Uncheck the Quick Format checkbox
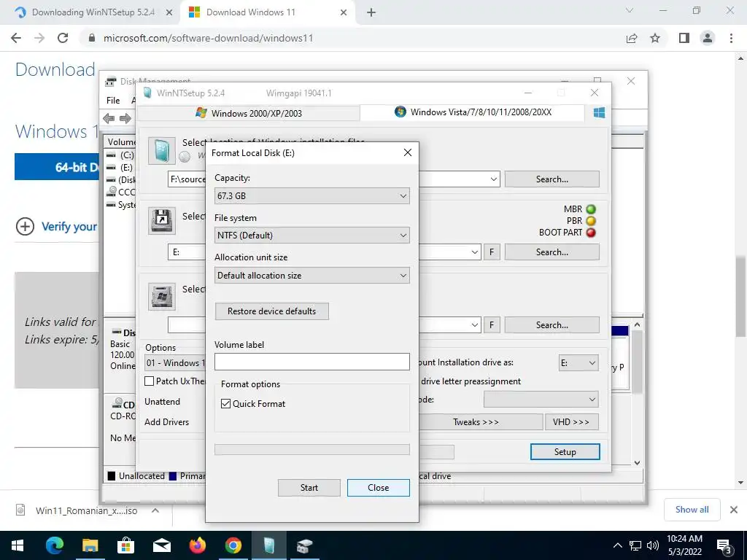Viewport: 747px width, 560px height. [226, 404]
